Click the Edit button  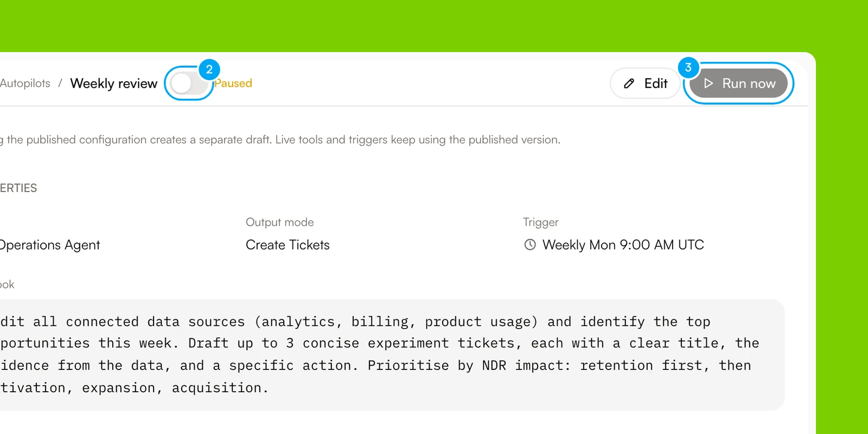click(645, 84)
